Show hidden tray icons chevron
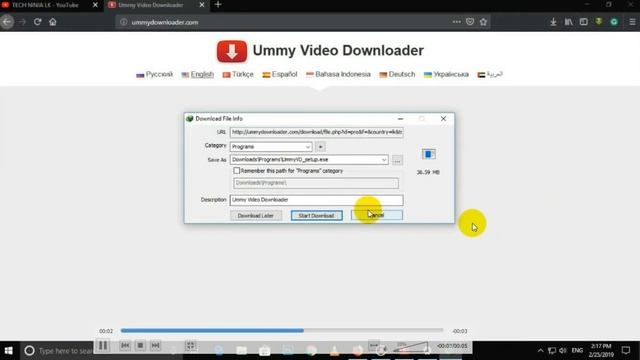 (540, 351)
